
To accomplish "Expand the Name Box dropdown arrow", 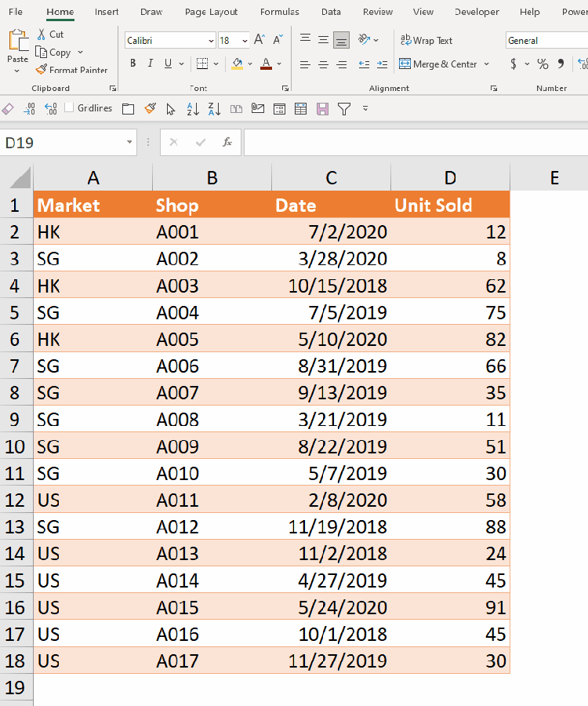I will [129, 143].
